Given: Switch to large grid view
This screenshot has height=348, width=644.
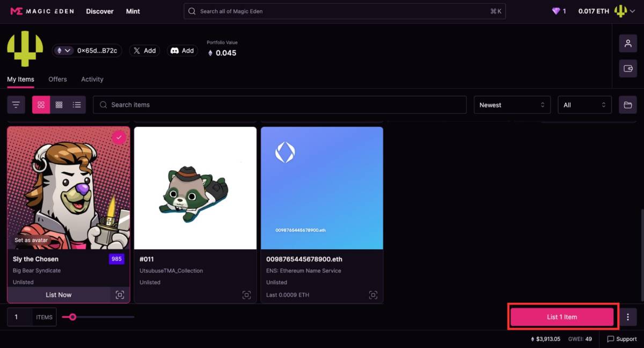Looking at the screenshot, I should [x=41, y=105].
